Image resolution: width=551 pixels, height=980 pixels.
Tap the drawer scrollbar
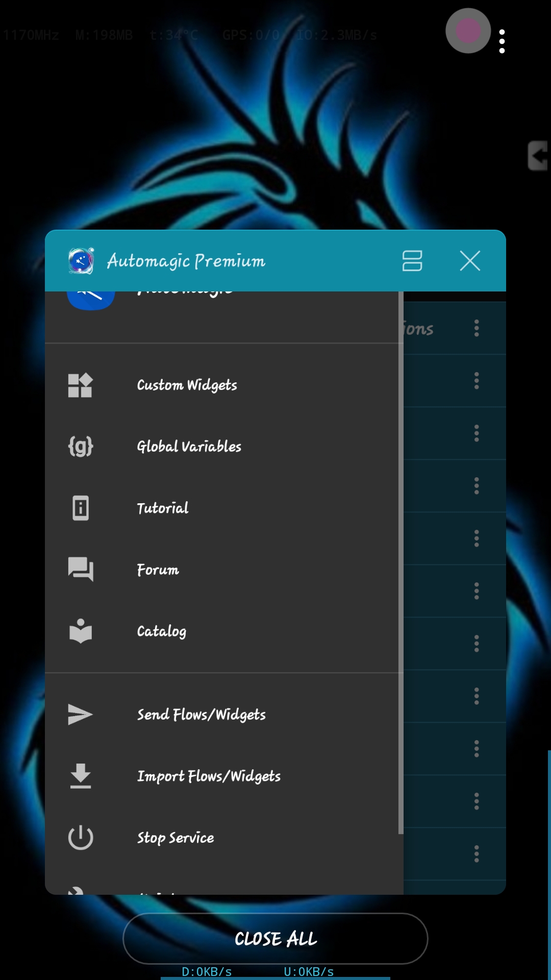(x=400, y=561)
